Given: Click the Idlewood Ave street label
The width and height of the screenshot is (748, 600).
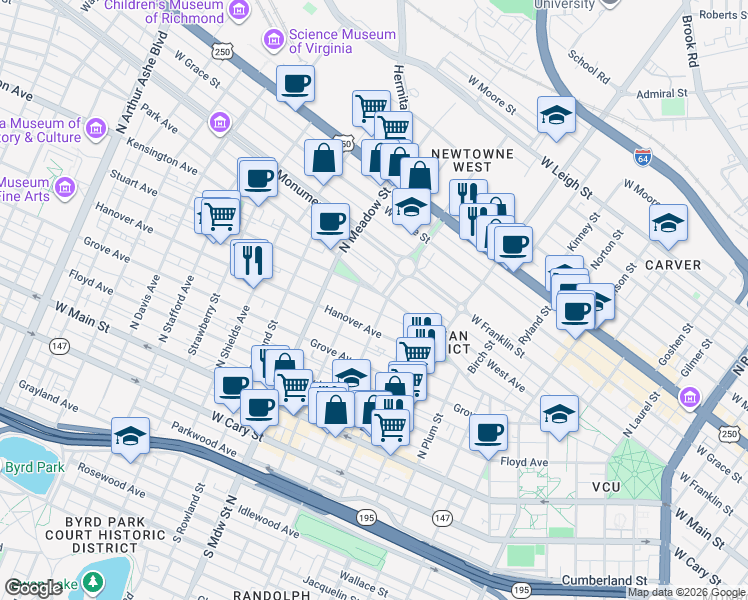Looking at the screenshot, I should pos(269,521).
